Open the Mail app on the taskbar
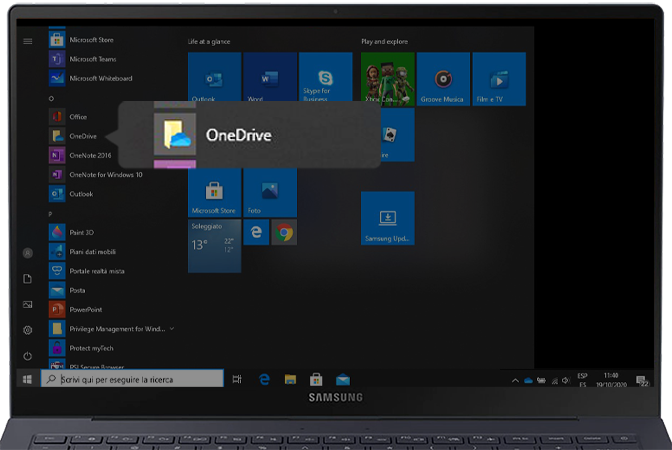 tap(343, 379)
